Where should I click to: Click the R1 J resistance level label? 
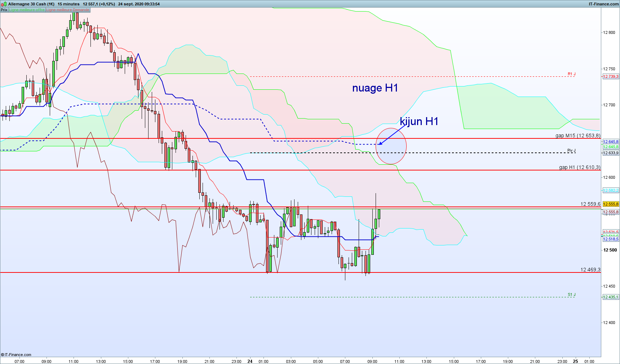coord(571,74)
